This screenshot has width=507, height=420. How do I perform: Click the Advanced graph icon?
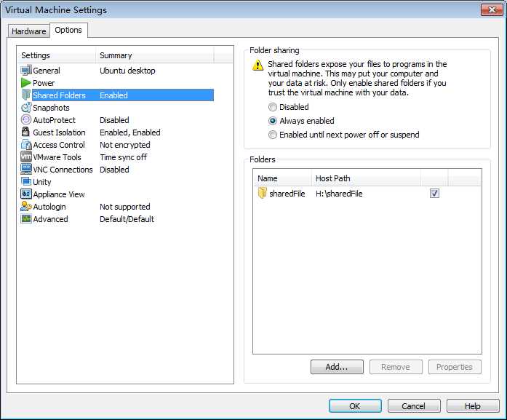26,218
